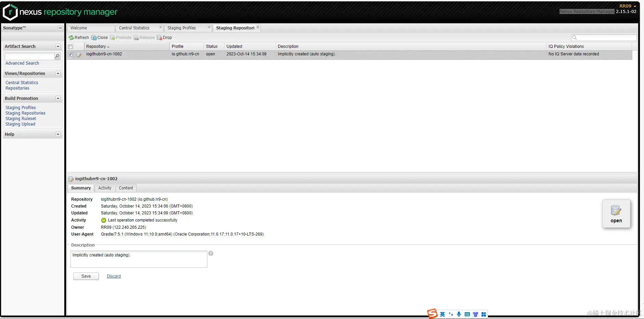Click the artifact search magnifier icon
644x319 pixels.
click(57, 56)
